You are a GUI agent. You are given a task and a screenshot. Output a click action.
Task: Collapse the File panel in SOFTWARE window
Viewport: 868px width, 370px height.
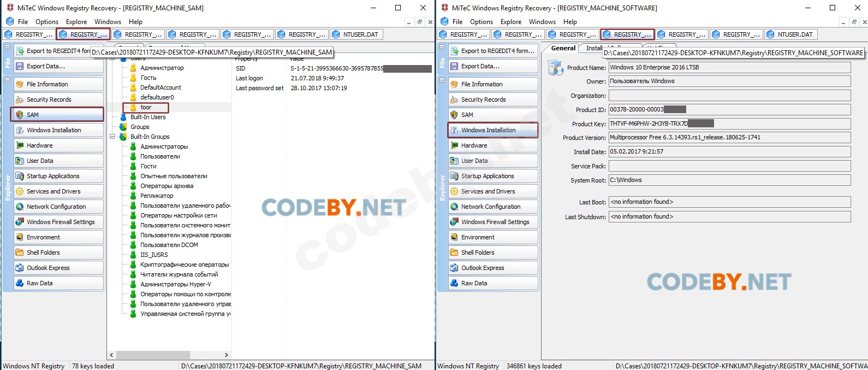(442, 46)
